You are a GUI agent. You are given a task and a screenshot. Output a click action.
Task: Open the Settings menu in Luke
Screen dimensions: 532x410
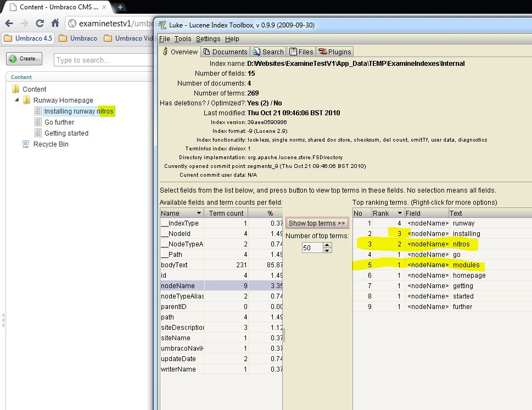208,39
